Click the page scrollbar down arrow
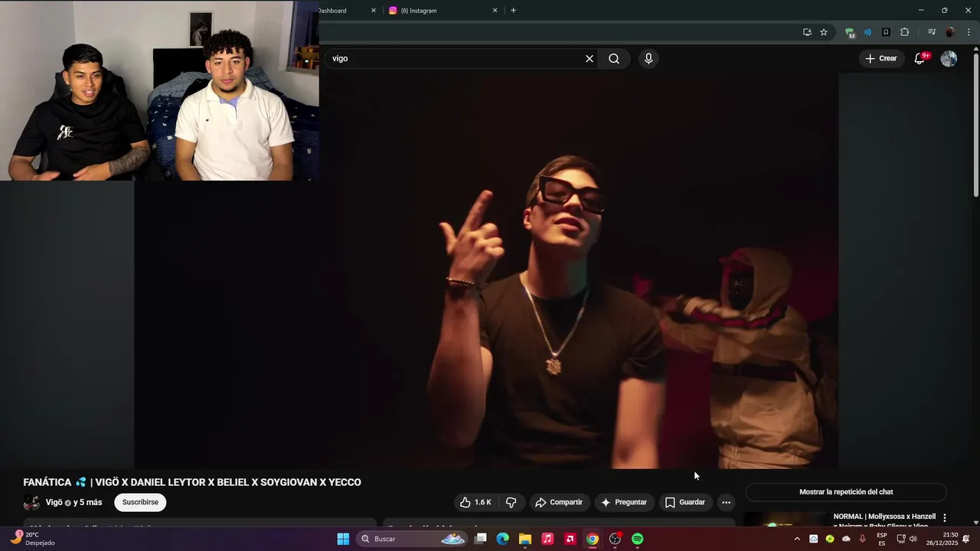The height and width of the screenshot is (551, 980). [x=975, y=523]
